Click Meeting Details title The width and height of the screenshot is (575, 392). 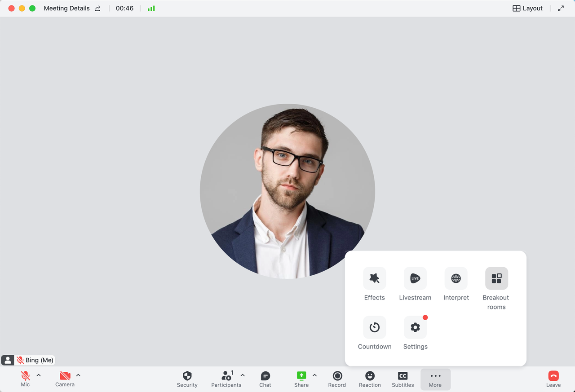[66, 8]
